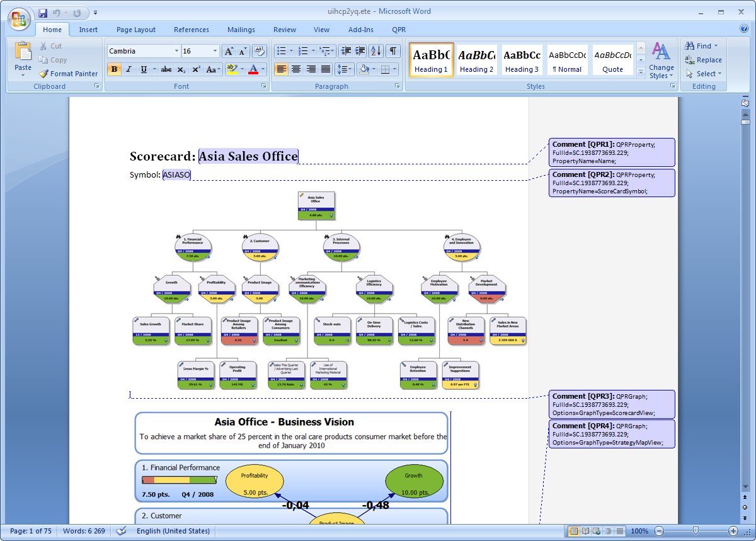Decrease paragraph indent
Viewport: 756px width, 541px height.
(x=346, y=51)
